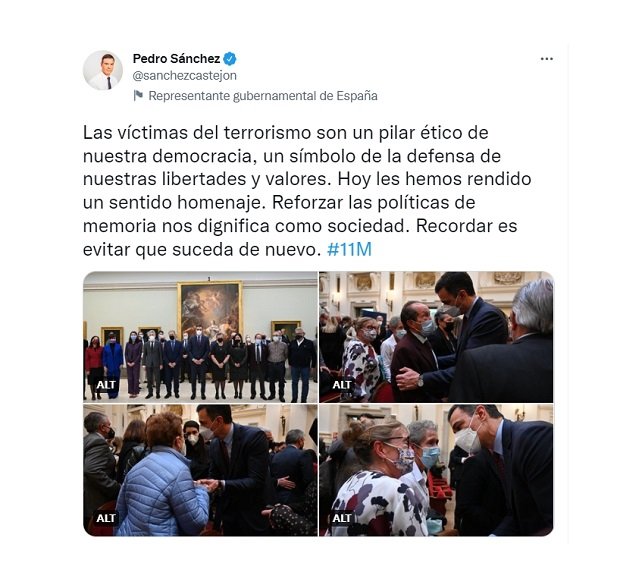Show ALT text on top-right photo

click(342, 385)
